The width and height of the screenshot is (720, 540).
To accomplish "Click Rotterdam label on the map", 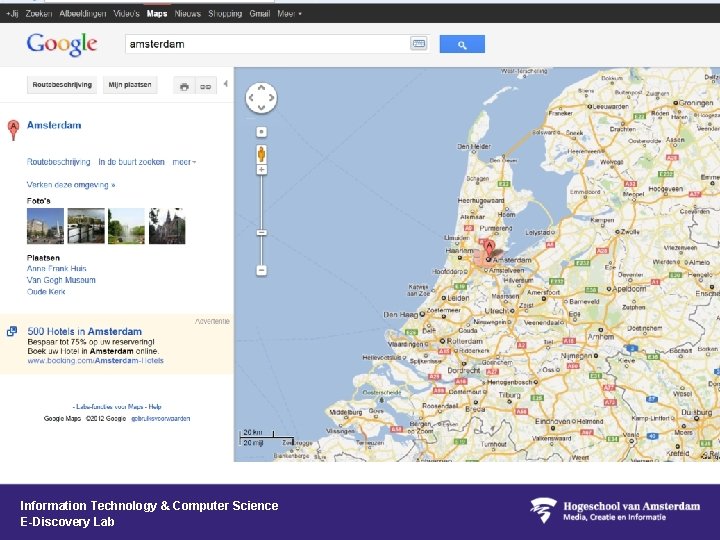I will (x=465, y=342).
